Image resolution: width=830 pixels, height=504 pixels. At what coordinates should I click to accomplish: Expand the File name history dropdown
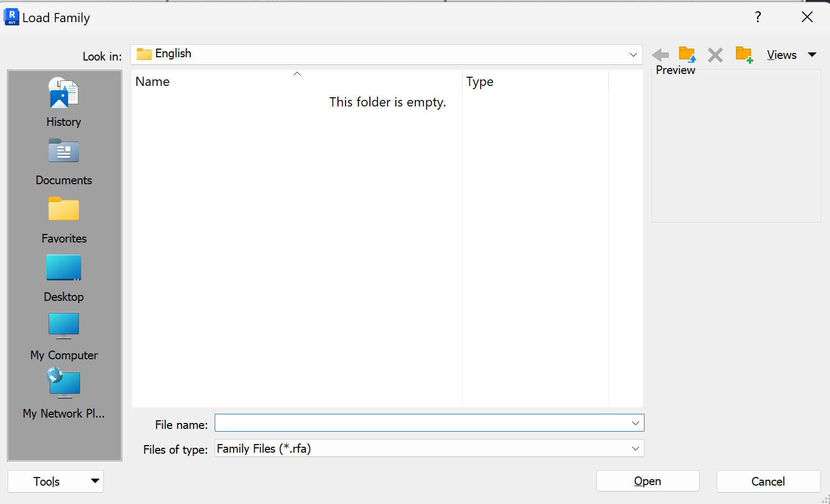tap(635, 423)
